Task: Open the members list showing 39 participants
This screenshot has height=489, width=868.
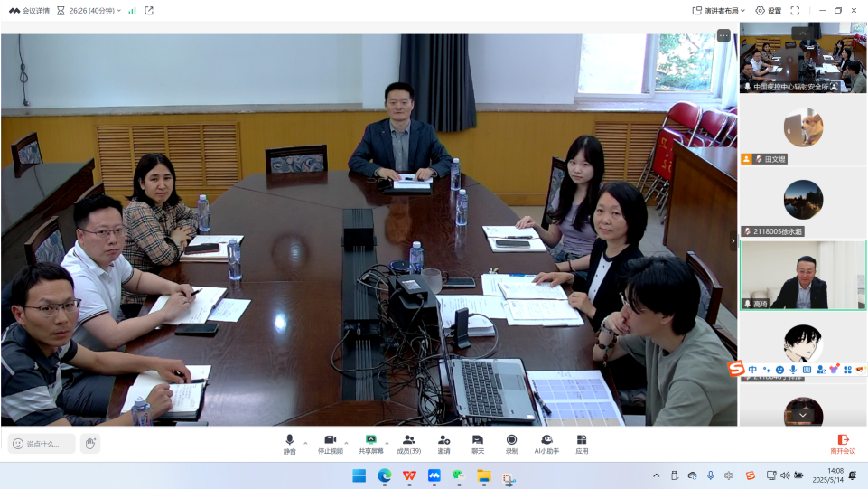Action: point(408,443)
